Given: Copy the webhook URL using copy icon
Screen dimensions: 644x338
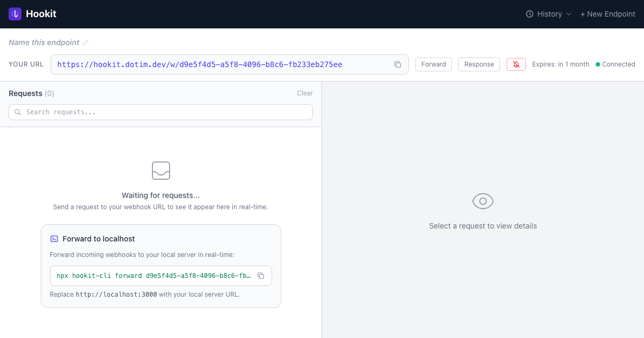Looking at the screenshot, I should [398, 64].
